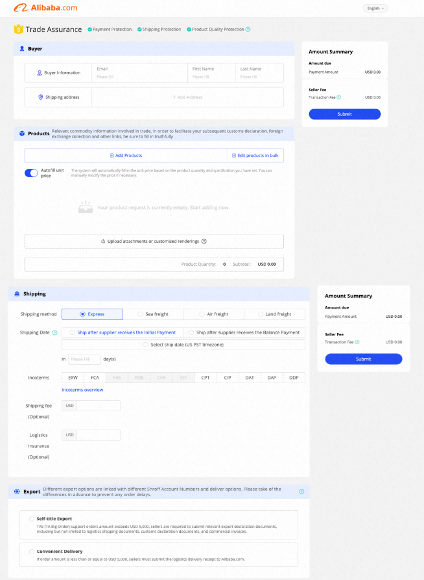Click the Shipping fee USD input field

click(98, 405)
